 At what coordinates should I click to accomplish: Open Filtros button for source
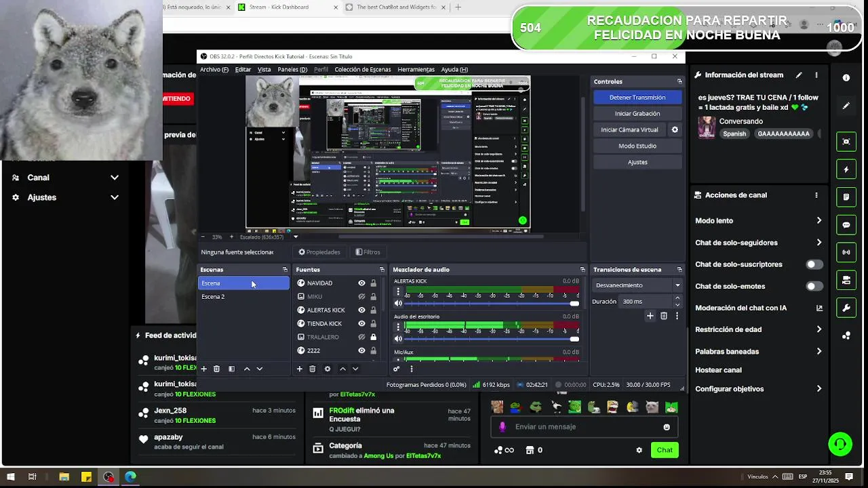[x=368, y=252]
